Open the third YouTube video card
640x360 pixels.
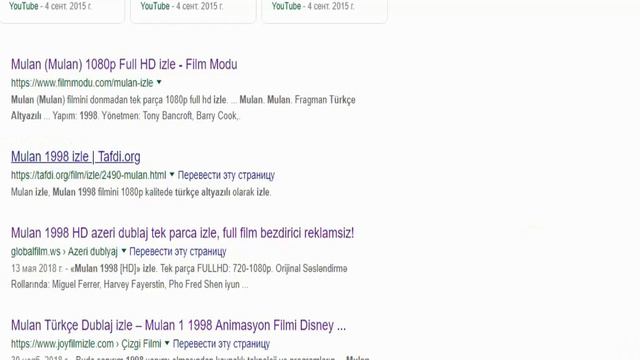tap(324, 10)
